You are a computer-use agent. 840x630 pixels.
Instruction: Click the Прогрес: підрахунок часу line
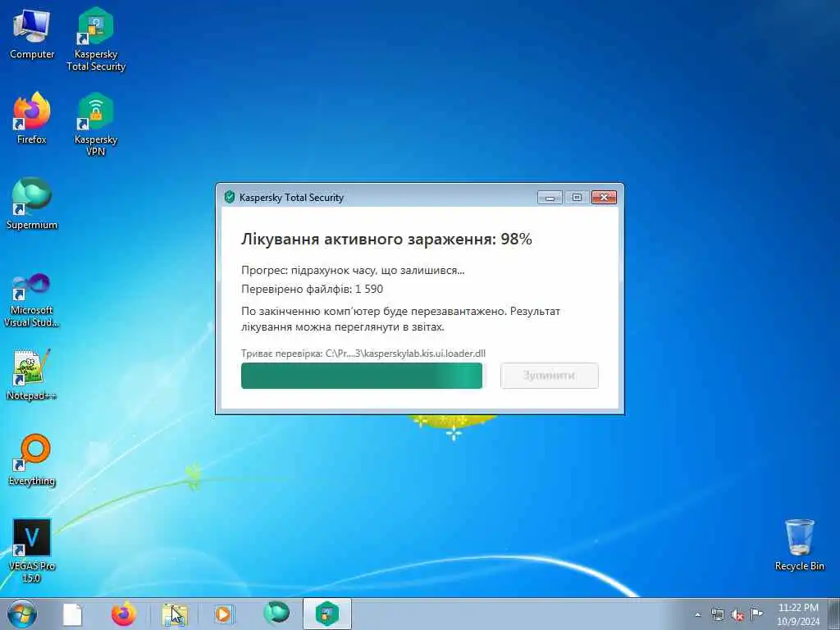pos(353,271)
